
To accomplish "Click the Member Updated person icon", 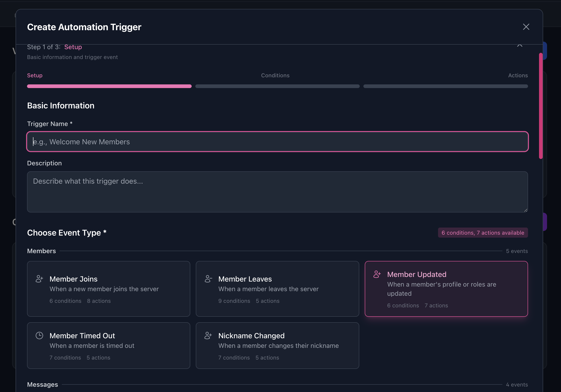I will tap(377, 274).
